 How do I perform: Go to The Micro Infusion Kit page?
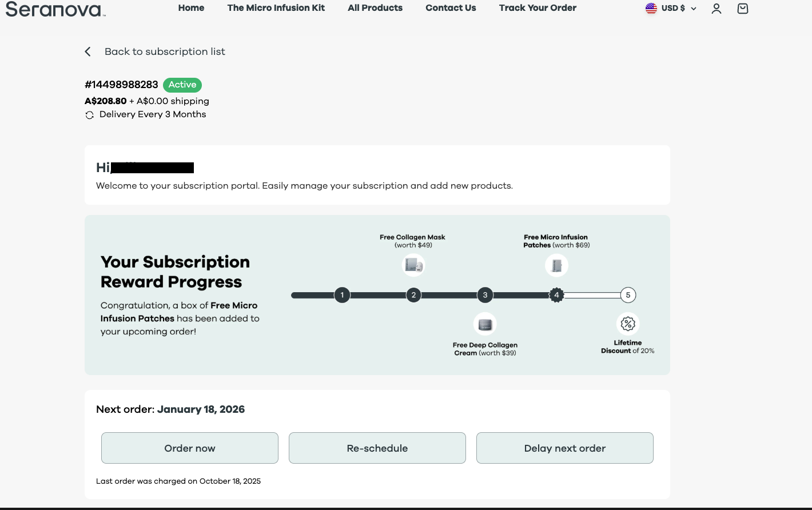pos(276,8)
